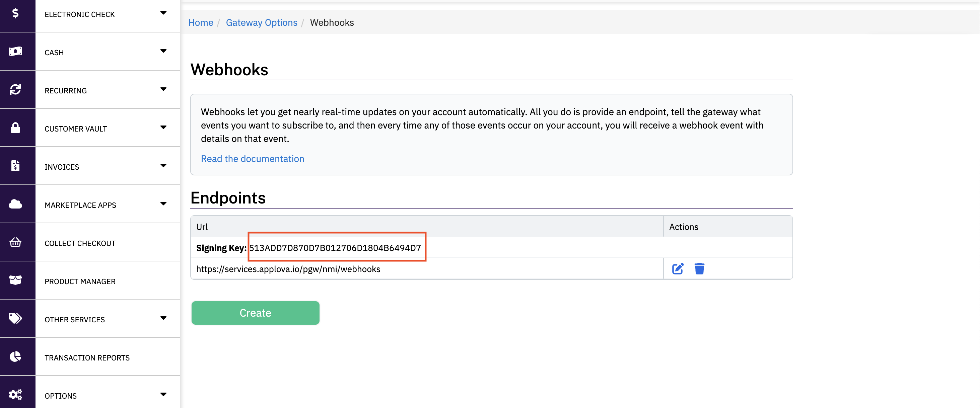Click the Marketplace Apps cloud icon
The width and height of the screenshot is (980, 408).
point(15,204)
